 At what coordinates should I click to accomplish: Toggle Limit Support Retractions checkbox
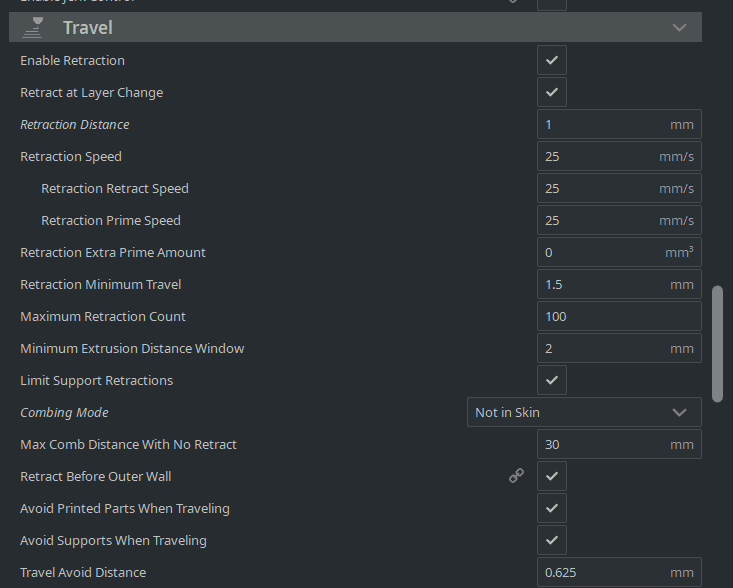coord(552,380)
